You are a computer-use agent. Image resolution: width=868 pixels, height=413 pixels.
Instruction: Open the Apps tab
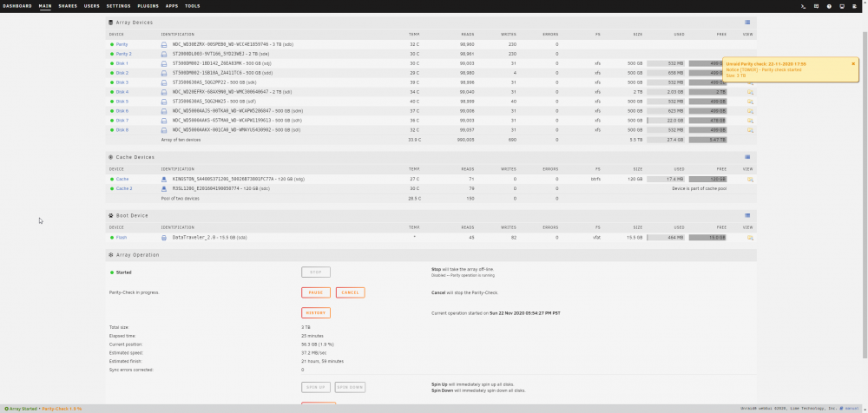[172, 6]
